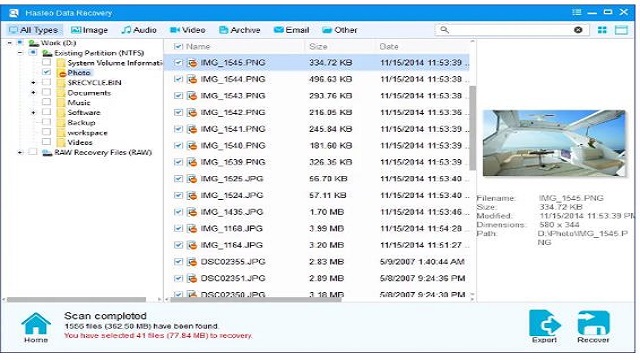Click the DSC02355.JPG file icon
This screenshot has height=360, width=640.
pyautogui.click(x=192, y=262)
